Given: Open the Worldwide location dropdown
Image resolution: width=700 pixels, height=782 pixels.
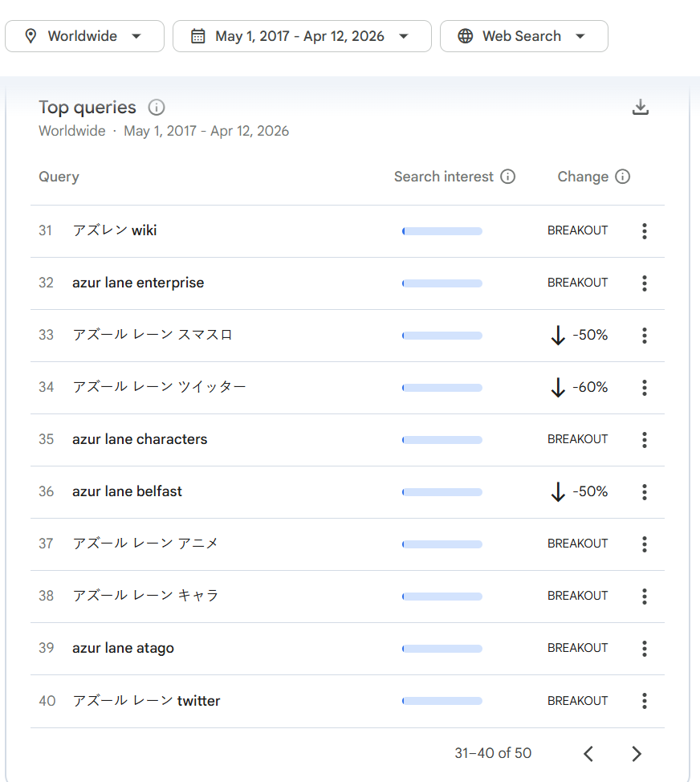Looking at the screenshot, I should [x=84, y=36].
